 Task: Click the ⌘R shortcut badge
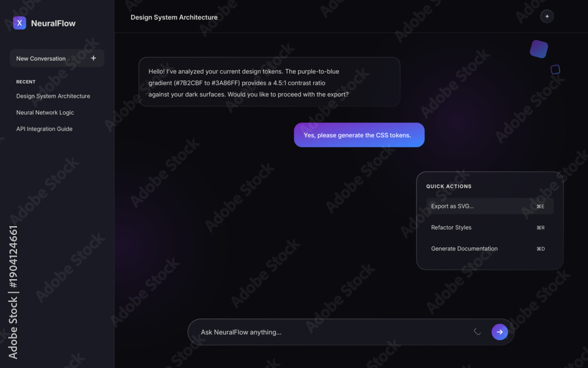pos(540,227)
